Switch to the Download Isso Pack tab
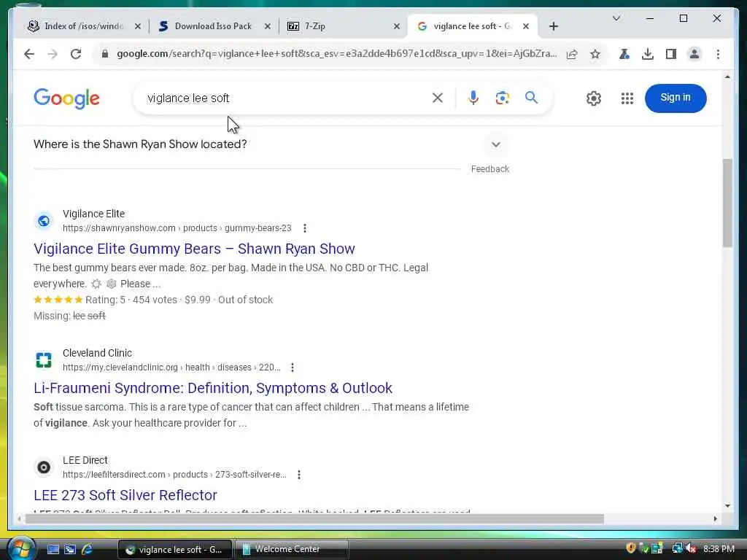 (x=213, y=26)
